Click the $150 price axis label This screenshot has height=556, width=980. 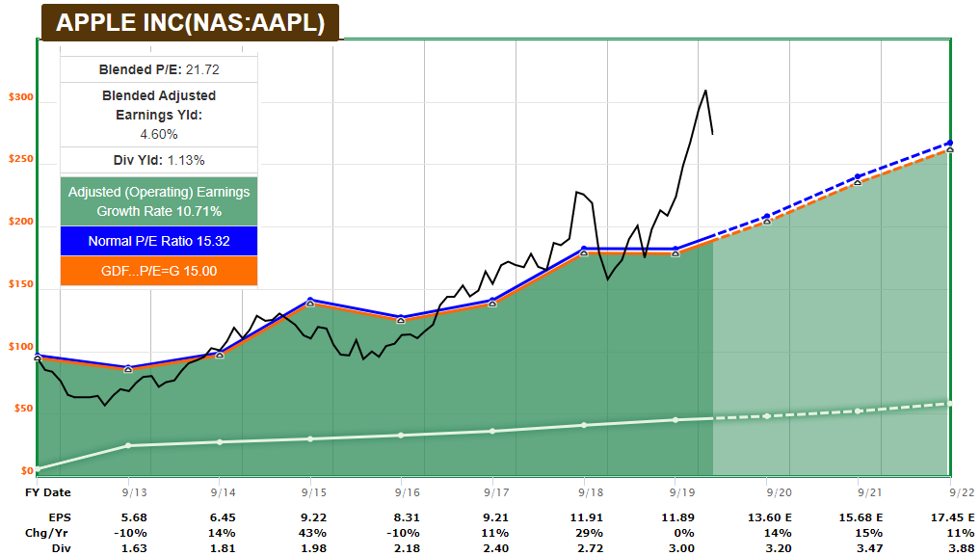(x=21, y=284)
